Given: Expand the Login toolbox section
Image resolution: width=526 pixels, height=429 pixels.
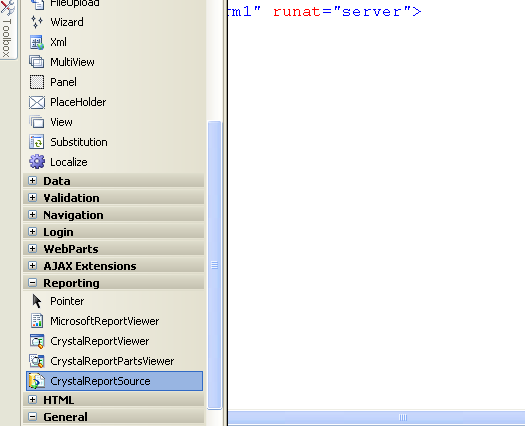Looking at the screenshot, I should 33,232.
